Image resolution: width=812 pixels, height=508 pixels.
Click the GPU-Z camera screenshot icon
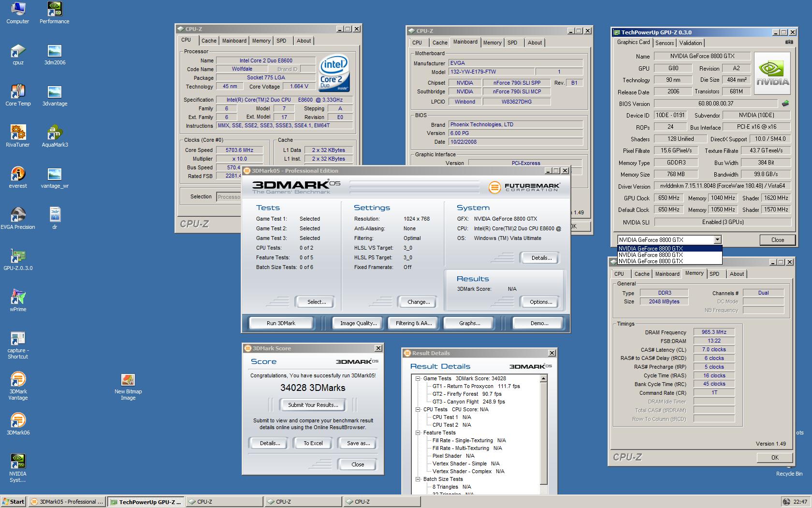point(789,43)
